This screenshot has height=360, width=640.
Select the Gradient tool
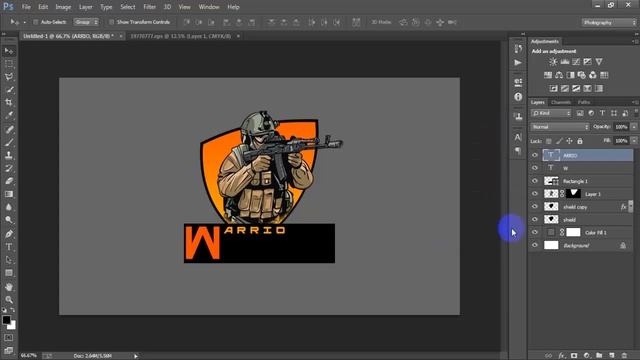pos(9,194)
